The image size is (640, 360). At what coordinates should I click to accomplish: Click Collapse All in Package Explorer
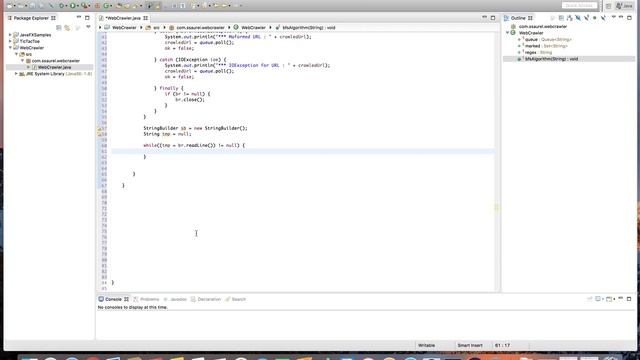59,27
